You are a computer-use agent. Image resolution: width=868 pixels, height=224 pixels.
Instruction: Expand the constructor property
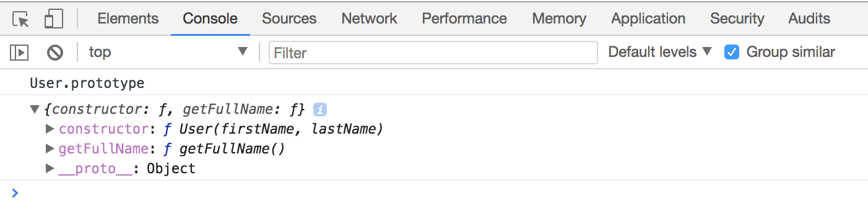tap(50, 129)
